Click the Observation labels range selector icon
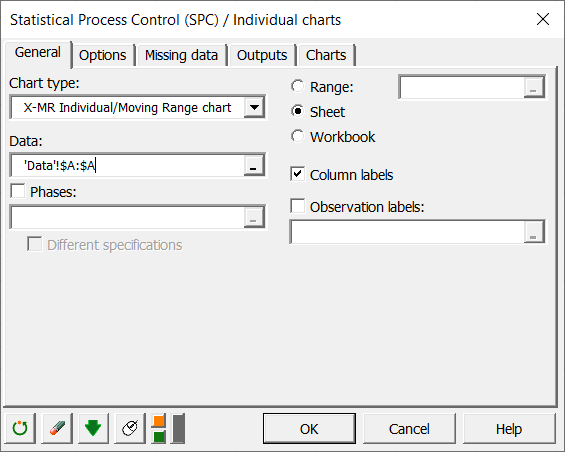This screenshot has height=452, width=565. coord(534,232)
